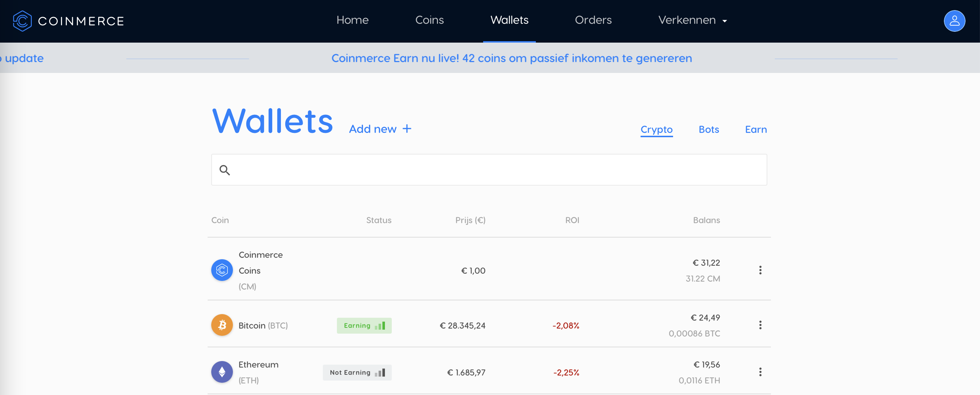Click the Wallets page heading
This screenshot has width=980, height=395.
(272, 121)
